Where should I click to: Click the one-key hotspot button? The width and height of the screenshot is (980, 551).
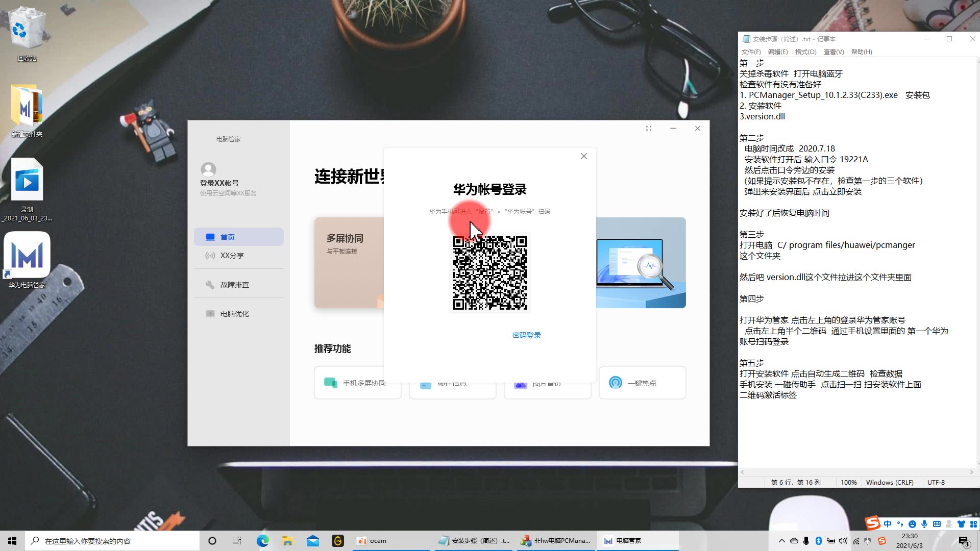642,383
